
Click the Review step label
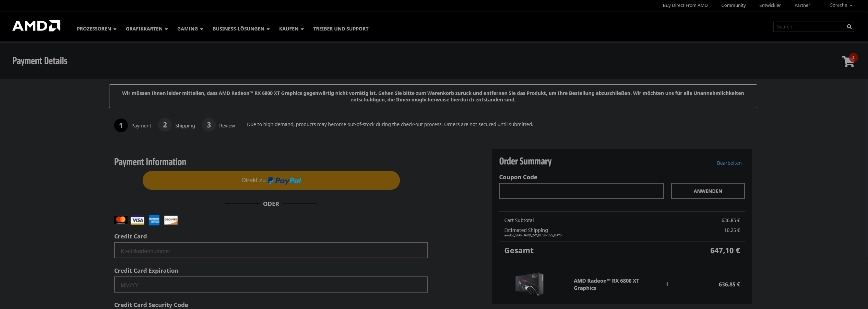[x=227, y=126]
